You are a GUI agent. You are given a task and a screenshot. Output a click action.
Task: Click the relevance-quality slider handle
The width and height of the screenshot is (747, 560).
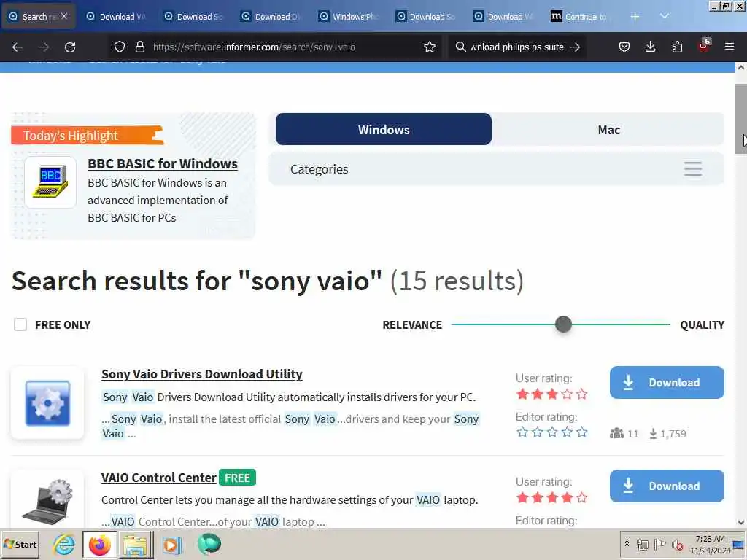563,324
